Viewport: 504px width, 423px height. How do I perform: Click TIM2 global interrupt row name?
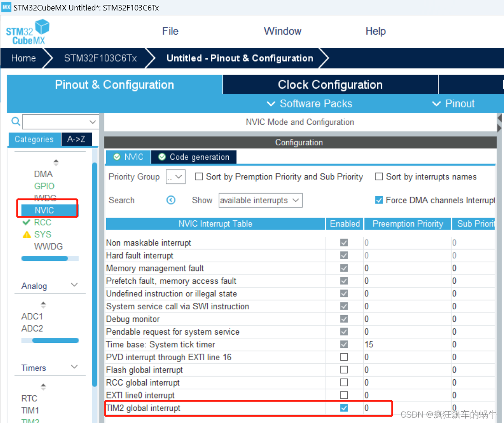144,408
